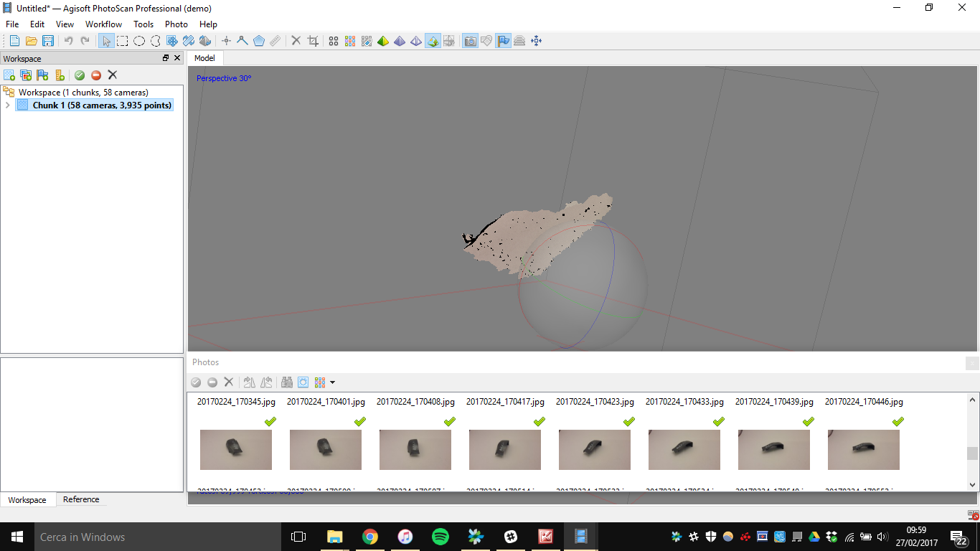Show dense cloud classes view
980x551 pixels.
(x=367, y=41)
